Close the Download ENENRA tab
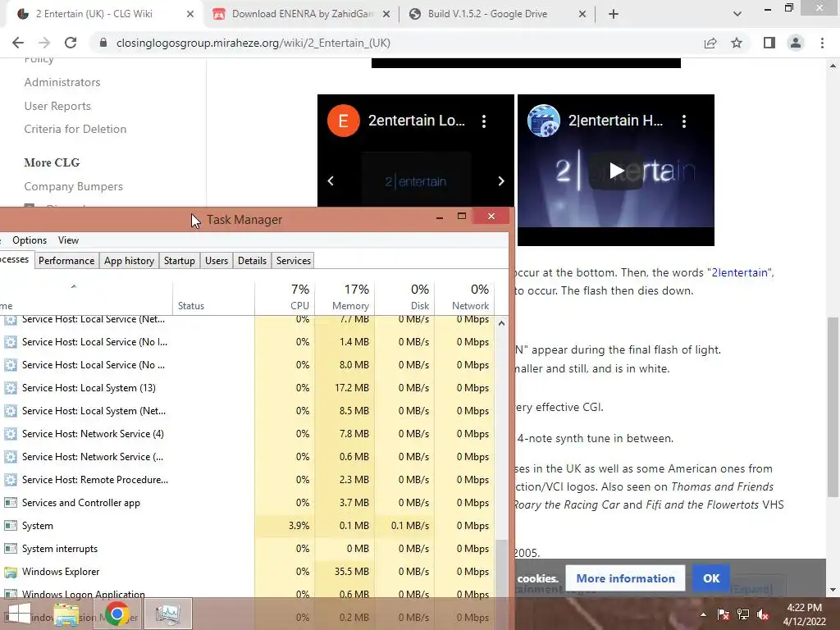The width and height of the screenshot is (840, 630). click(x=386, y=14)
